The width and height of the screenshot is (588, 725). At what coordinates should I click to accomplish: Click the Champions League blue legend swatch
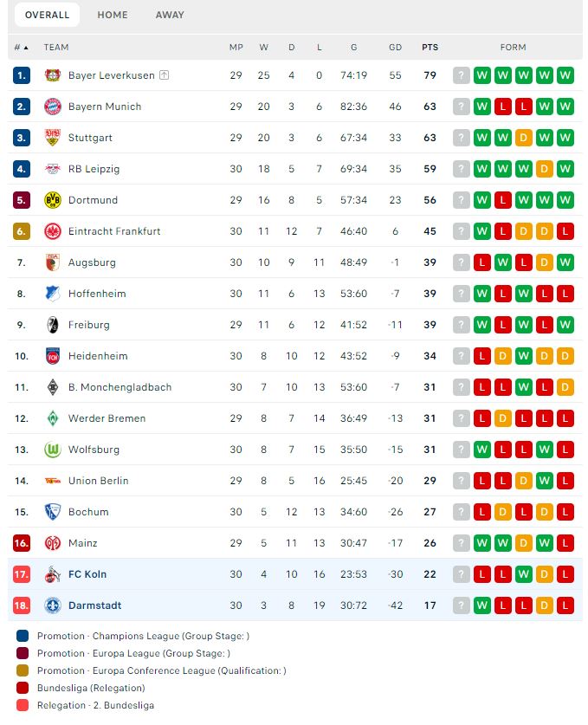click(23, 636)
